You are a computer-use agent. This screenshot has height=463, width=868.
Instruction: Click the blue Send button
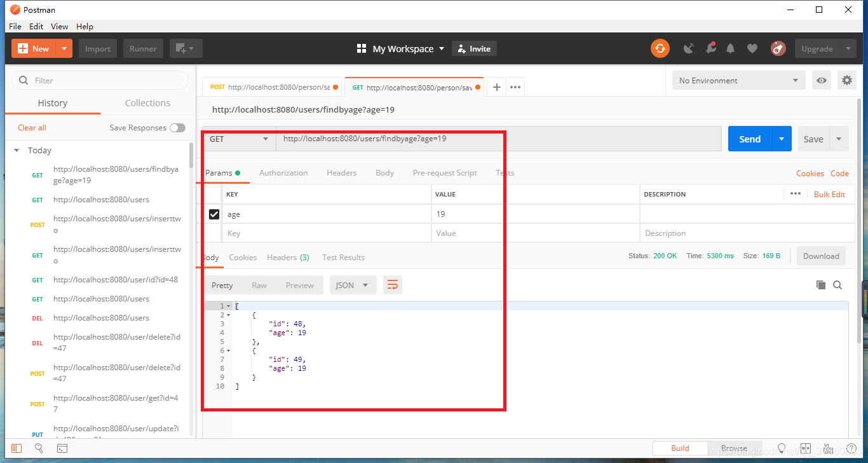750,139
